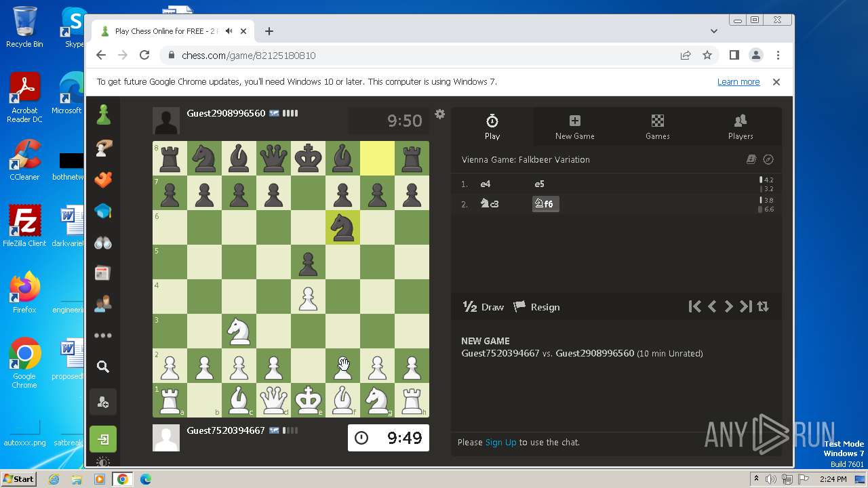Select highlighted move Nf6
Screen dimensions: 868x488
coord(545,203)
